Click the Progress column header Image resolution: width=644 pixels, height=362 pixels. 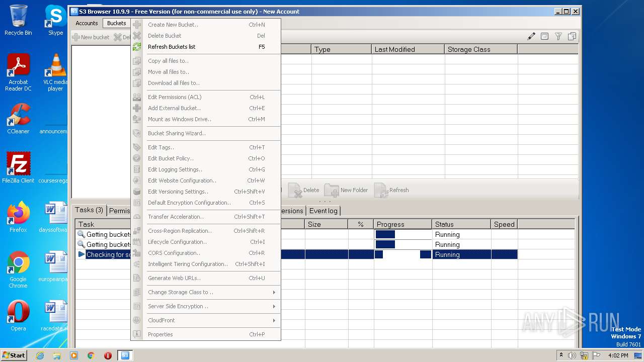point(403,224)
